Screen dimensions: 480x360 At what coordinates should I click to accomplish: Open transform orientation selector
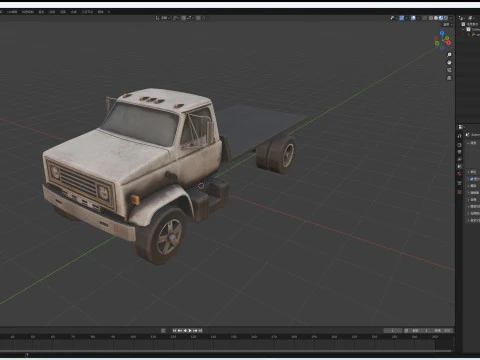(x=163, y=18)
